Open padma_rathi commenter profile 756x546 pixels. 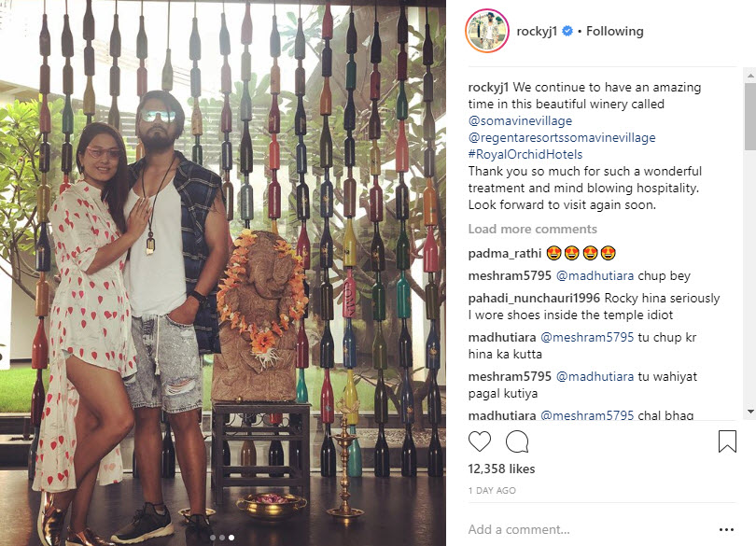point(504,253)
